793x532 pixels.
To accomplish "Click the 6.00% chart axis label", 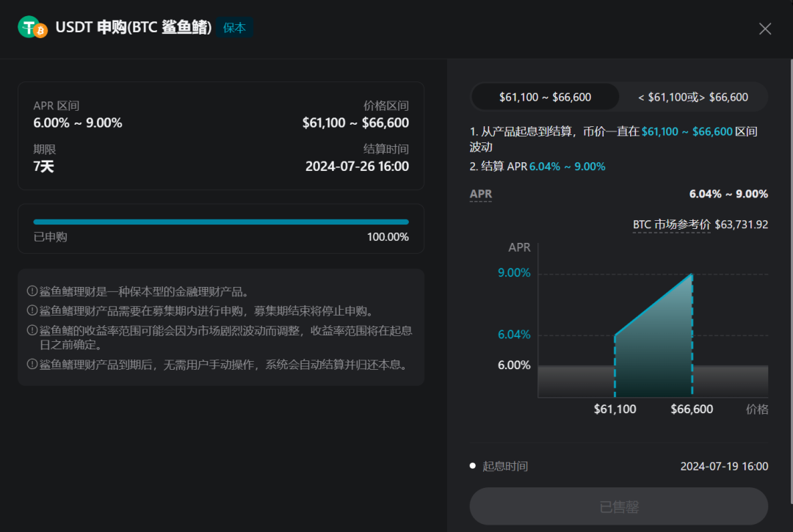I will pos(514,365).
